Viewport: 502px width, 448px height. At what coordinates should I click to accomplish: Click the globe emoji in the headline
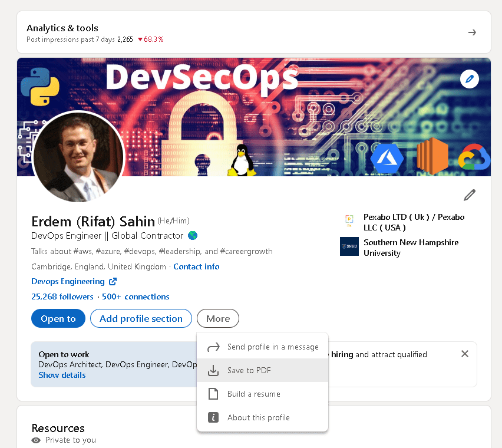tap(193, 236)
